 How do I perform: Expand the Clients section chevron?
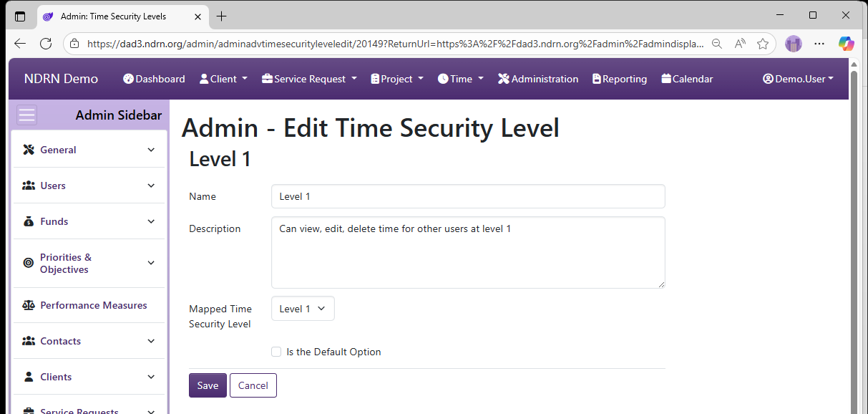[151, 377]
